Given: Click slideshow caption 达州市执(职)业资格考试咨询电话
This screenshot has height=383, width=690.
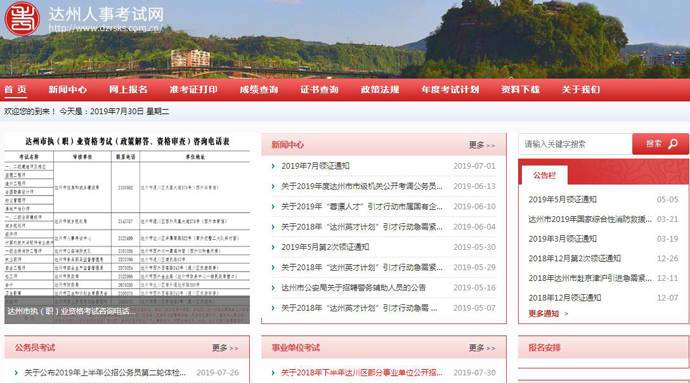Looking at the screenshot, I should click(71, 311).
